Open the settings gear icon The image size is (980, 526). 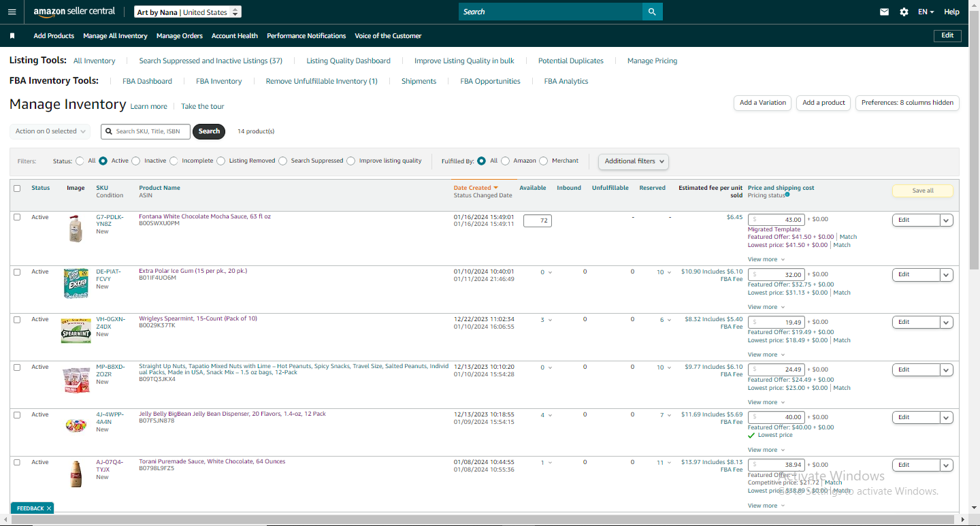coord(904,12)
